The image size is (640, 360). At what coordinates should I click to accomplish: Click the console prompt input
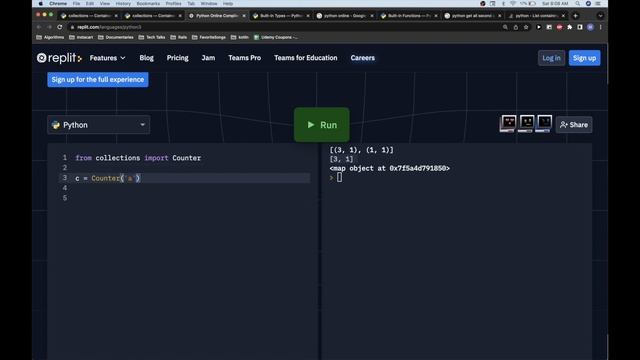click(x=340, y=178)
